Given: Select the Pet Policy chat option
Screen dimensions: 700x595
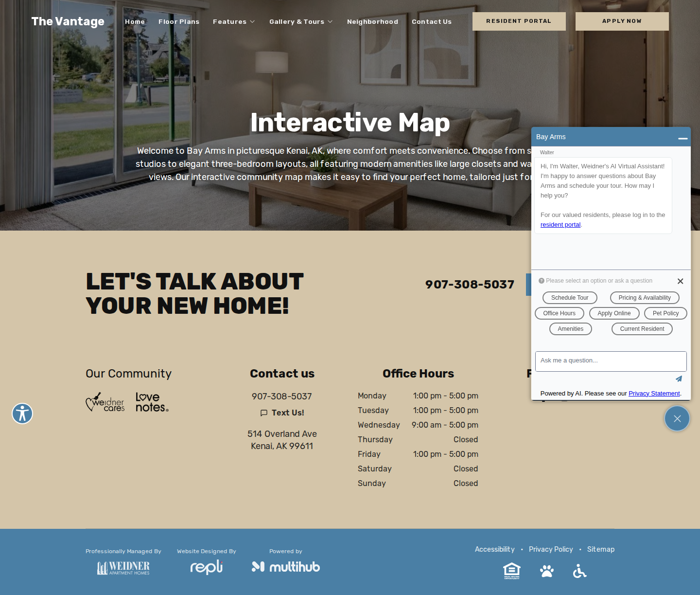Looking at the screenshot, I should (x=665, y=313).
